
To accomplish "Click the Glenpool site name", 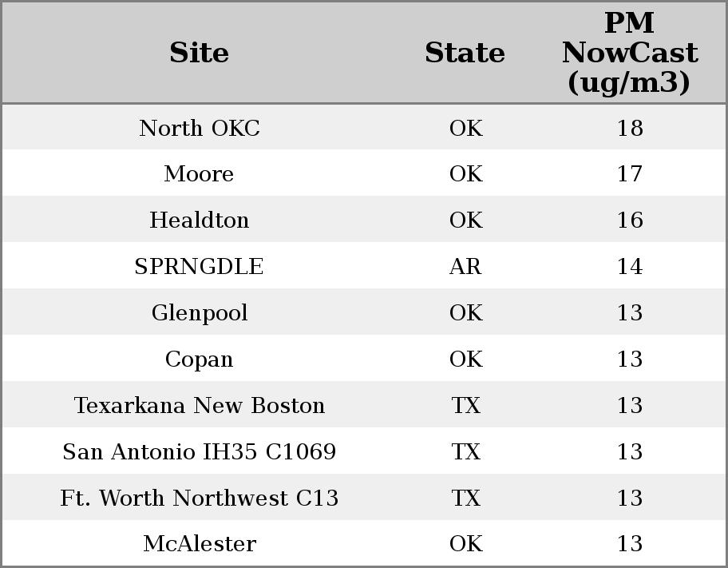I will pos(199,313).
